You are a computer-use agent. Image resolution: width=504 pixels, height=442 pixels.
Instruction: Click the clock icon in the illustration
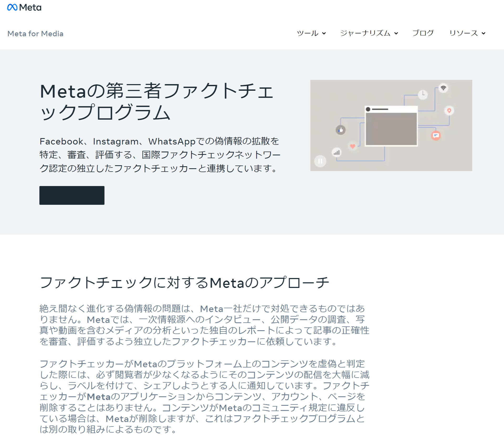(x=423, y=94)
